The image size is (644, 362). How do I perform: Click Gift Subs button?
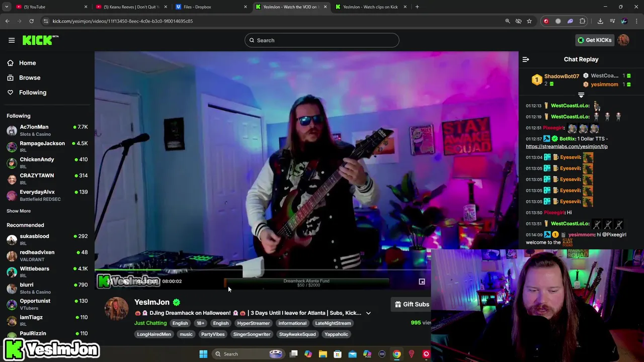[412, 304]
